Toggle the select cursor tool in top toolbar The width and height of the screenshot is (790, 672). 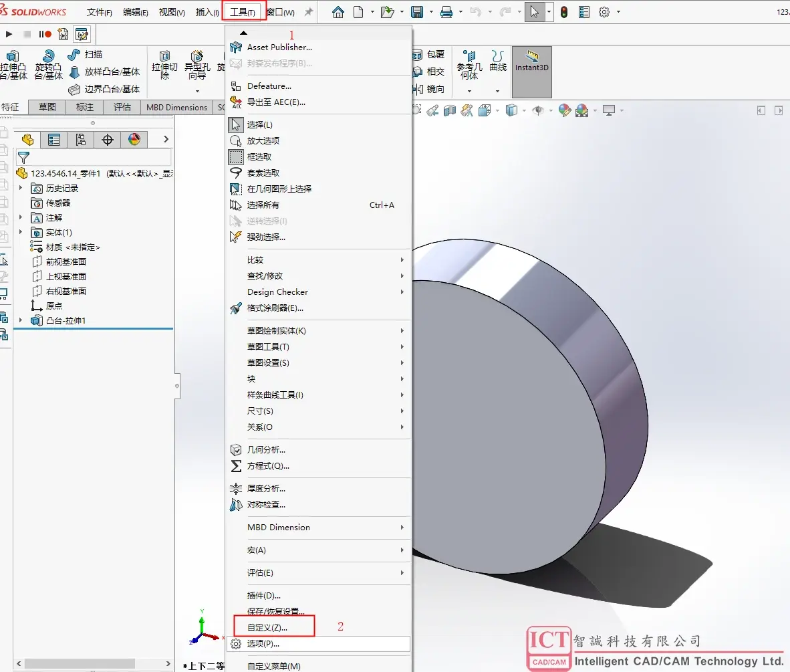[535, 12]
